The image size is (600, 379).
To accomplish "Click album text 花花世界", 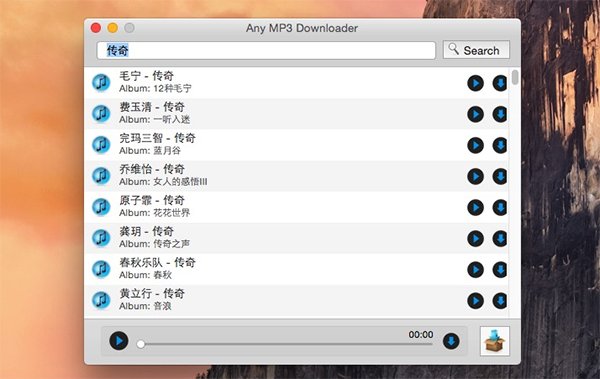I will tap(171, 212).
